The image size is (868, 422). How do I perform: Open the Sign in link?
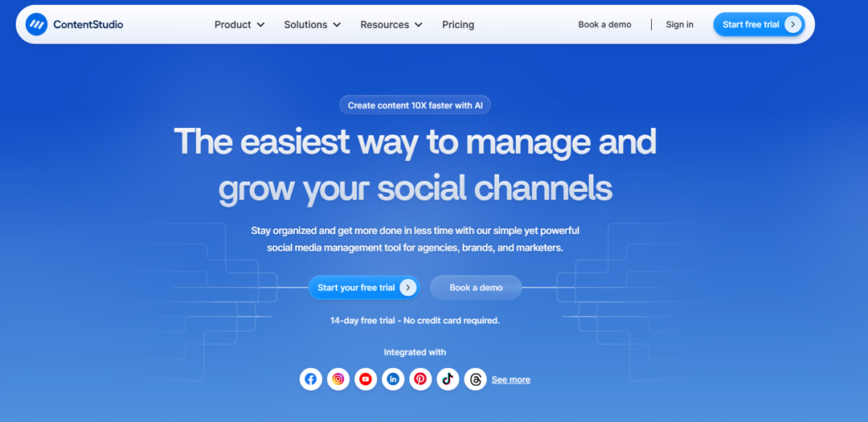point(679,24)
